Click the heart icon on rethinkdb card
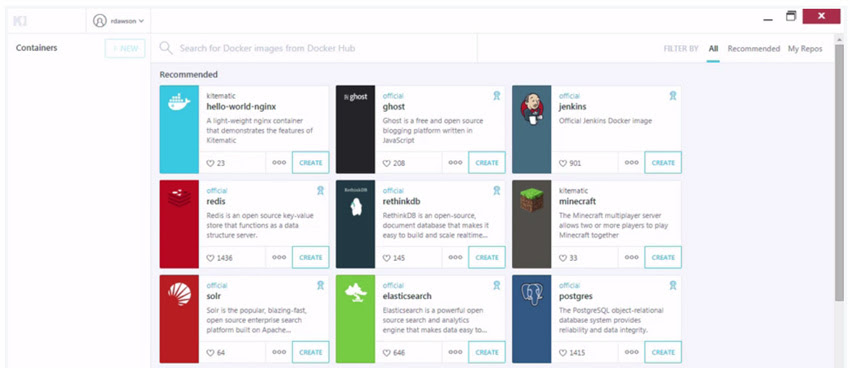Image resolution: width=850 pixels, height=368 pixels. [387, 258]
